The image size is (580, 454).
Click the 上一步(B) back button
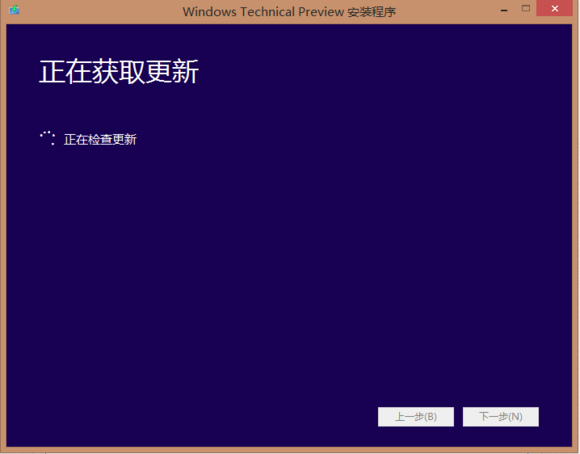click(x=416, y=417)
